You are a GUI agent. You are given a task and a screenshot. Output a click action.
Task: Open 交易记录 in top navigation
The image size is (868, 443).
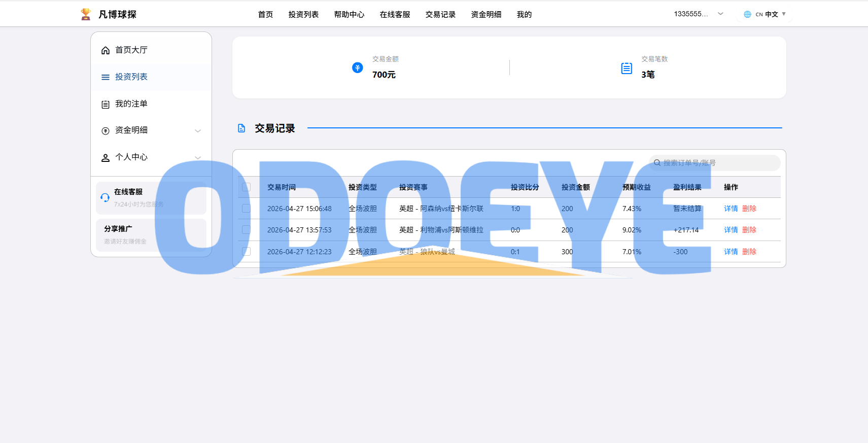point(440,14)
